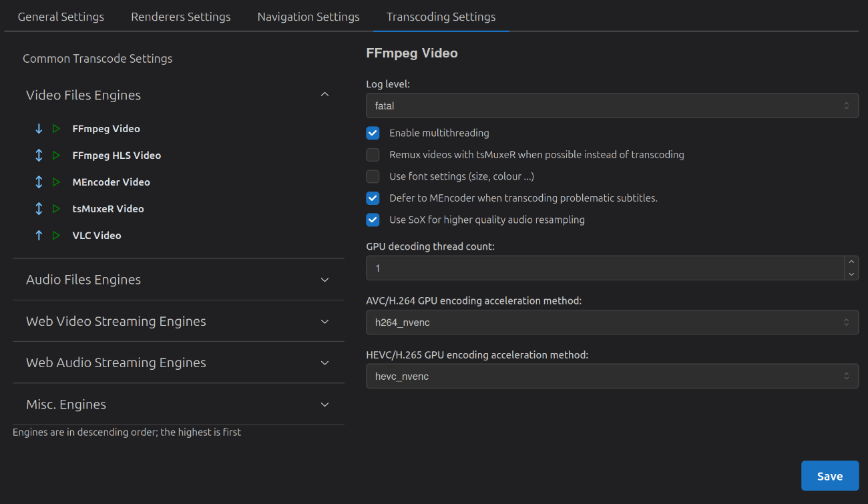Click the reorder arrows beside FFmpeg HLS Video
868x504 pixels.
coord(39,156)
